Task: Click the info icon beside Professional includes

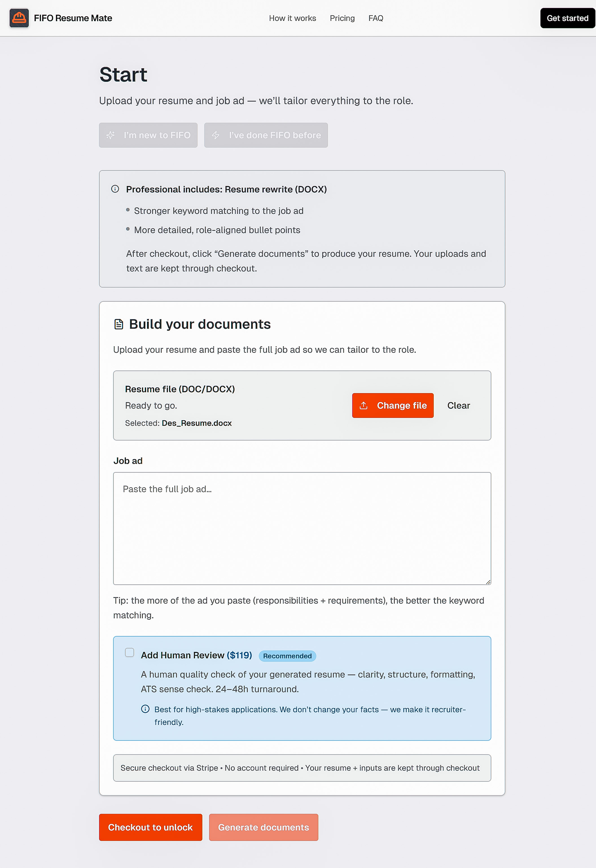Action: (115, 189)
